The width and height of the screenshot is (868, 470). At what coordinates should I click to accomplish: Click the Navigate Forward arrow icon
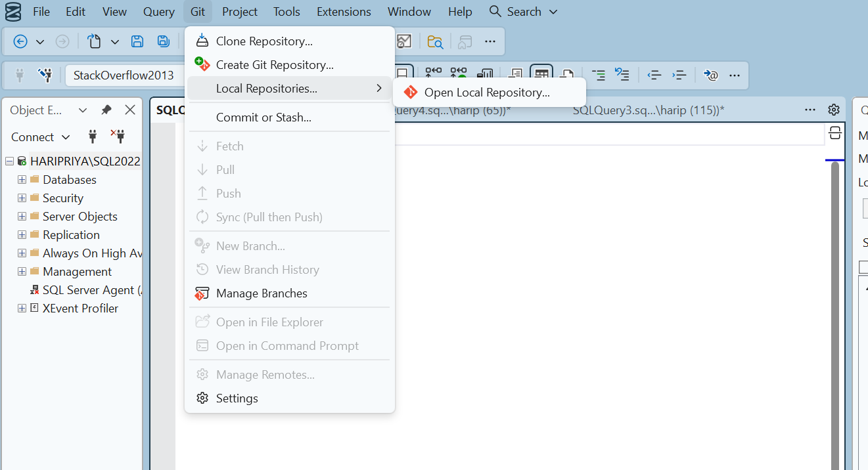click(x=62, y=41)
